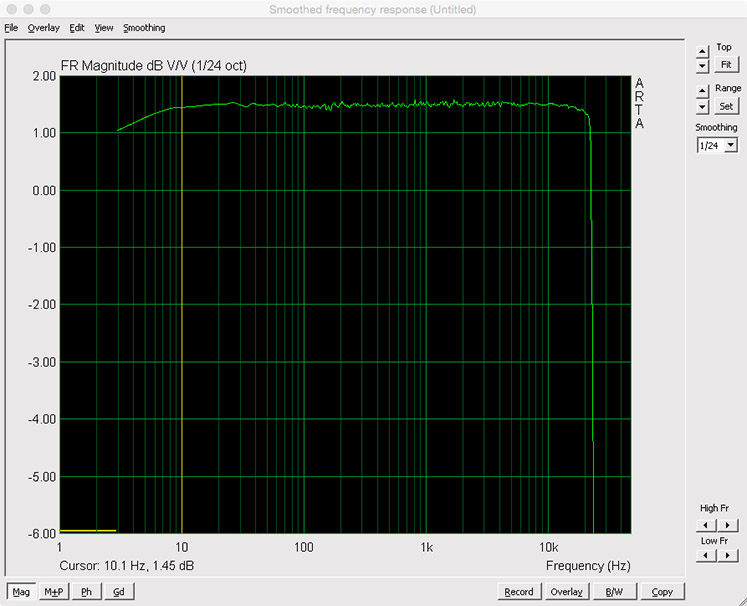Image resolution: width=747 pixels, height=606 pixels.
Task: Click the 'FR Magnitude dB V/V (1/24 oct)' title
Action: [x=153, y=66]
